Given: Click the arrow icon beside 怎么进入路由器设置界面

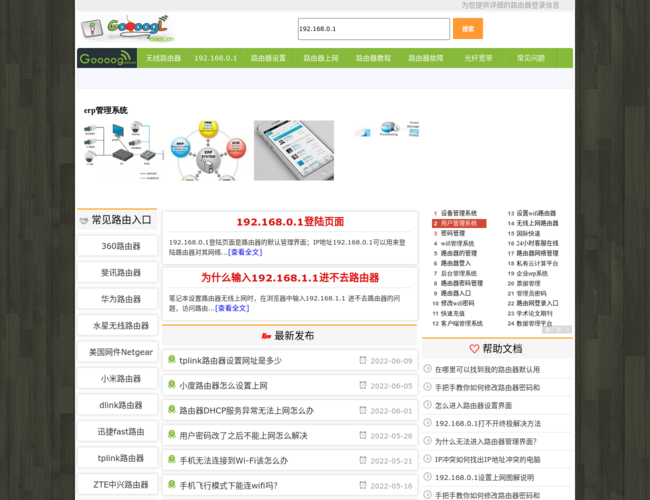Looking at the screenshot, I should pyautogui.click(x=427, y=405).
